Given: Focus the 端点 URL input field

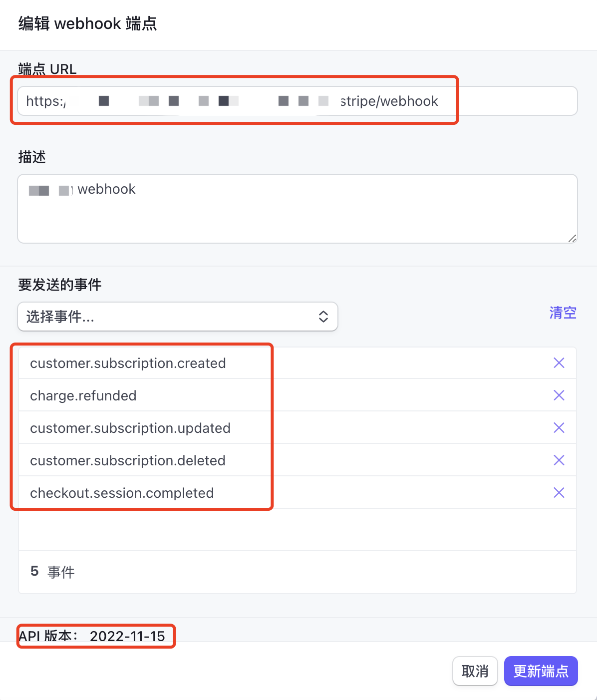Looking at the screenshot, I should tap(298, 101).
